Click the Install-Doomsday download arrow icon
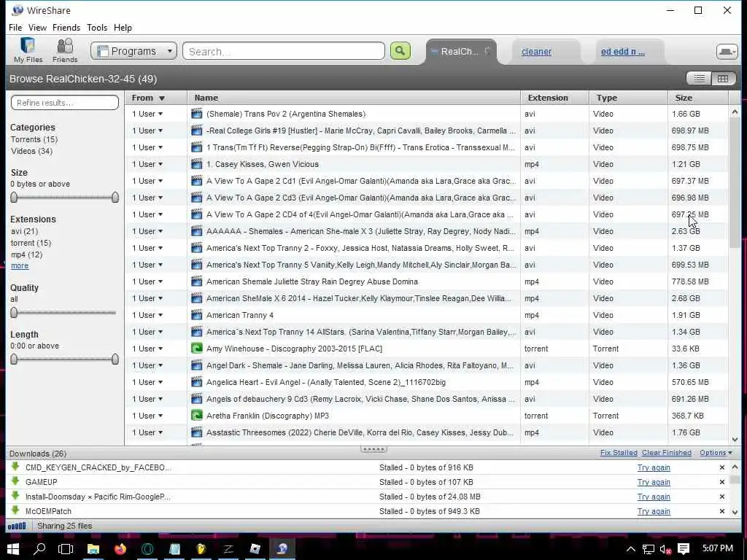The height and width of the screenshot is (560, 747). [15, 496]
